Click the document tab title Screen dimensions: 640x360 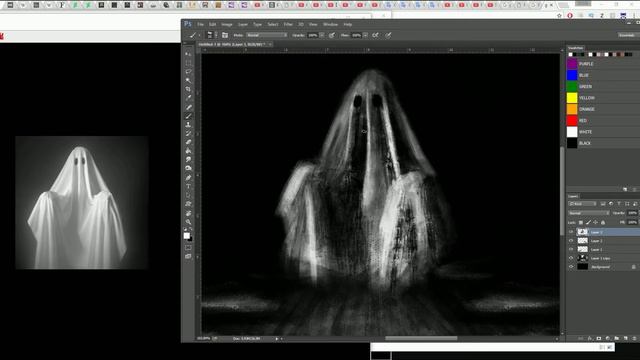click(x=233, y=44)
